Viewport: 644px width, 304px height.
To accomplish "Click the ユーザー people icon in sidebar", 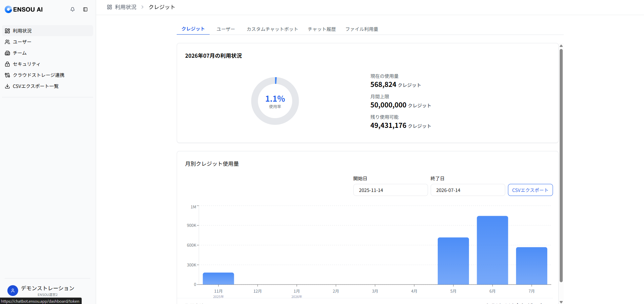I will pyautogui.click(x=7, y=42).
